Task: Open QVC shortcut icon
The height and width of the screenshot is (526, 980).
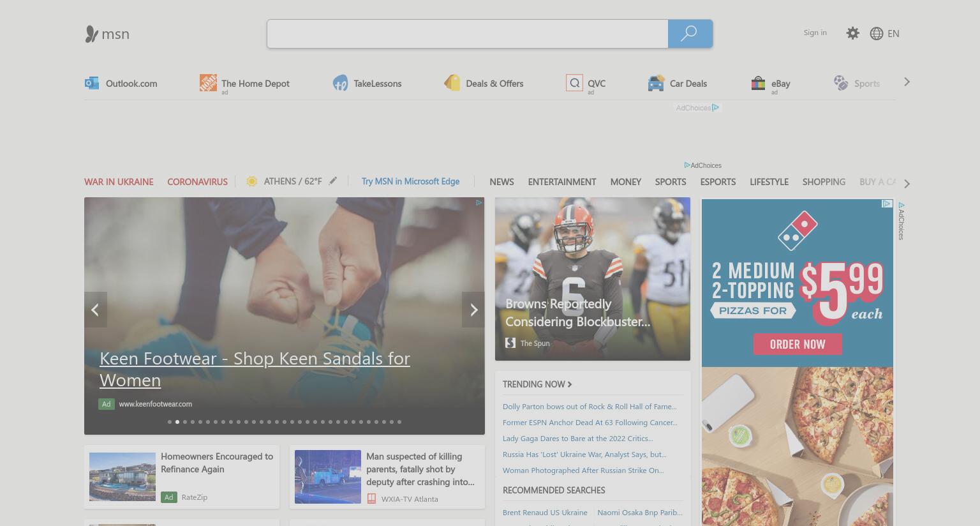Action: click(574, 82)
